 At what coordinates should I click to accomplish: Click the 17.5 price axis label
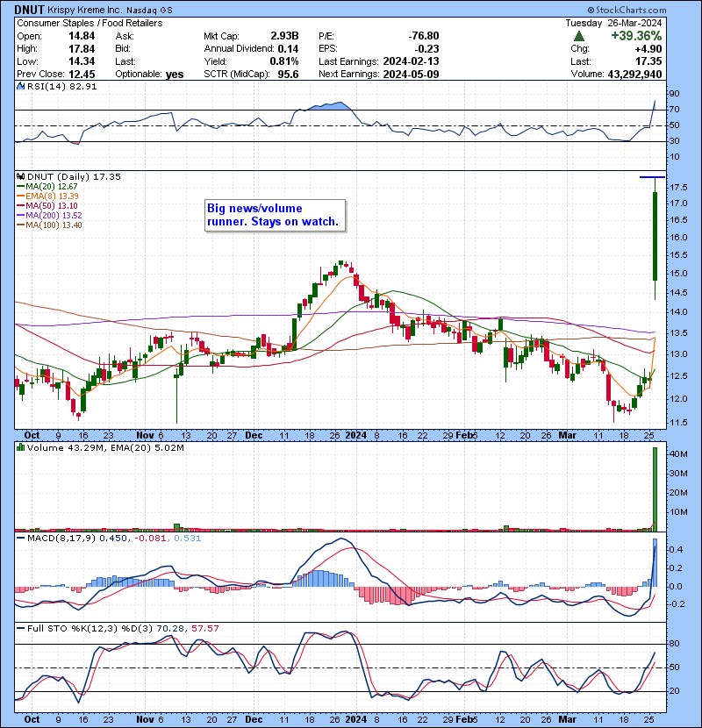point(679,188)
